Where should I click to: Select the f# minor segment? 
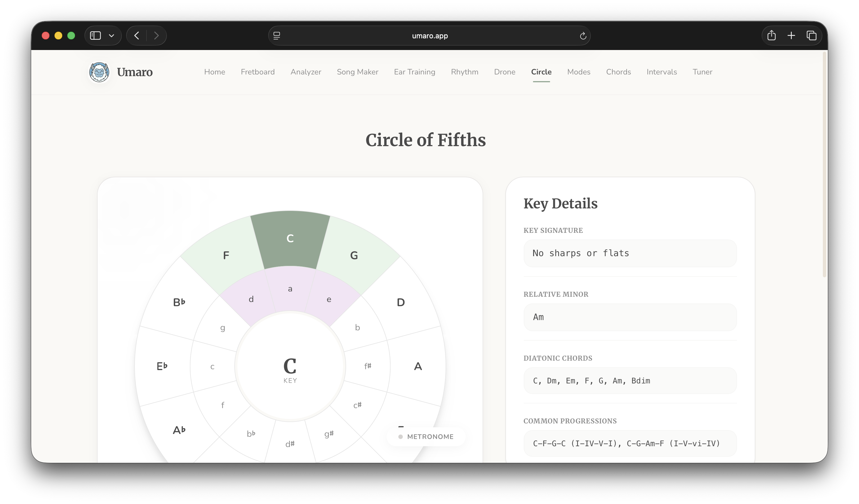click(368, 366)
